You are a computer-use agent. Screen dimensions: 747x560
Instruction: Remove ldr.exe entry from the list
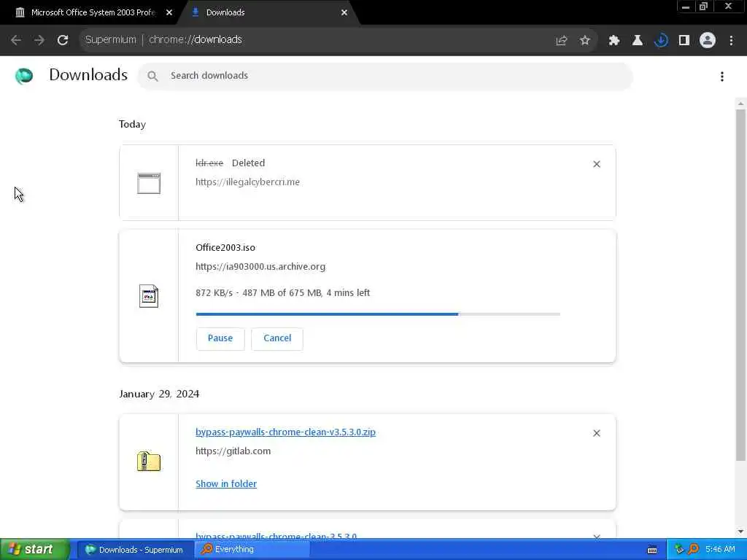597,164
